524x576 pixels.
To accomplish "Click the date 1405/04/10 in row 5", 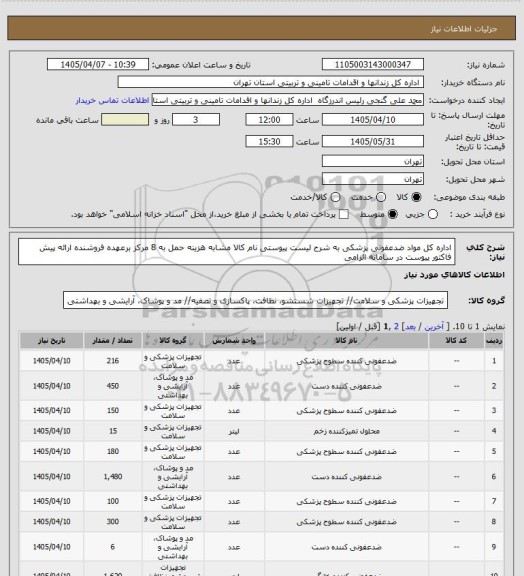I will click(51, 451).
